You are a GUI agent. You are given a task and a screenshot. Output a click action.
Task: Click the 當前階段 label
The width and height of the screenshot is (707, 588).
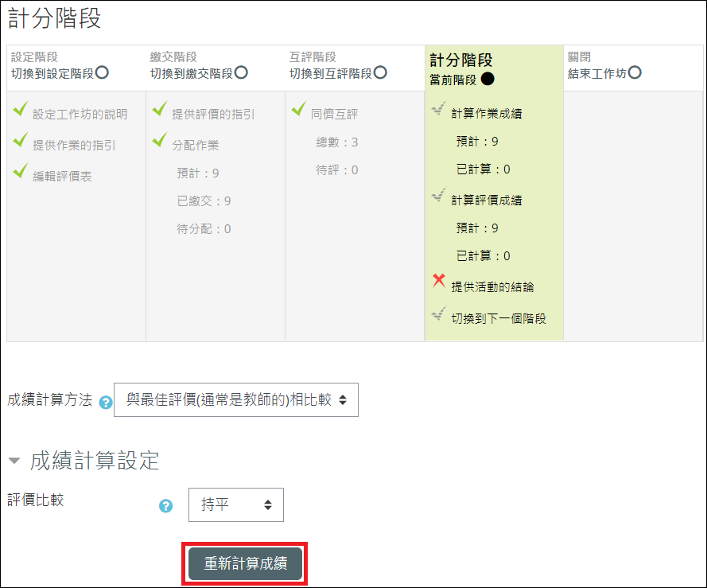point(453,80)
